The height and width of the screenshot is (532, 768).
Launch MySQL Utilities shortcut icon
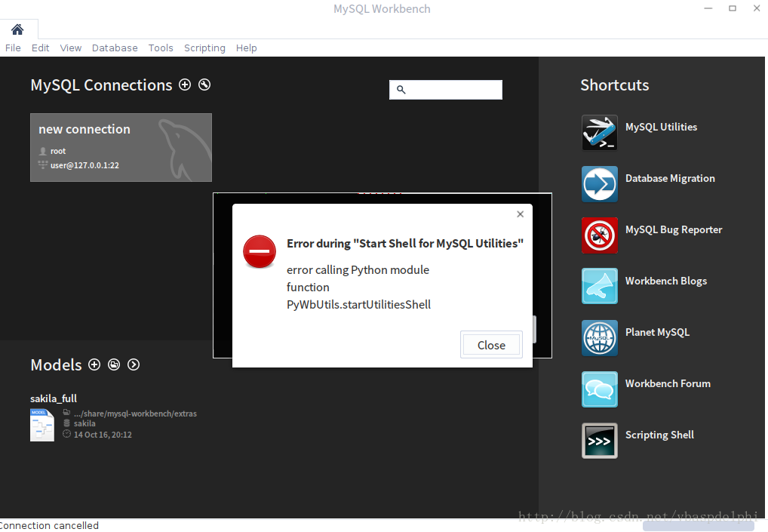coord(600,133)
